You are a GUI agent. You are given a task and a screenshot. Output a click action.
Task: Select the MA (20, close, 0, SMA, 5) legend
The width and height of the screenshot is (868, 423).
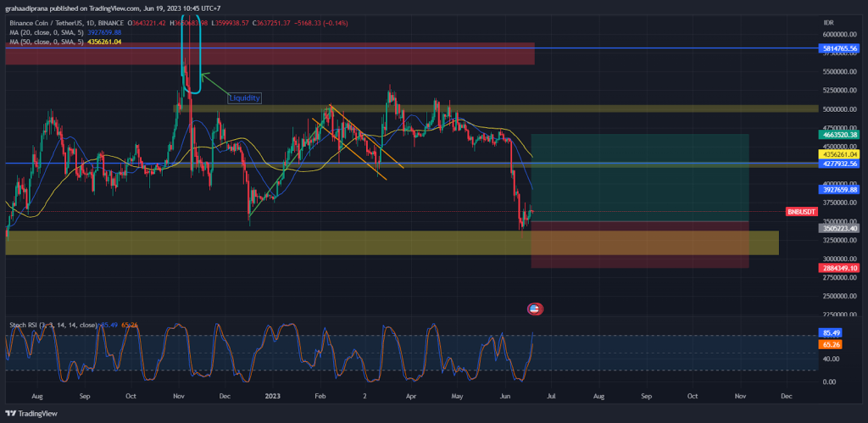(x=47, y=32)
